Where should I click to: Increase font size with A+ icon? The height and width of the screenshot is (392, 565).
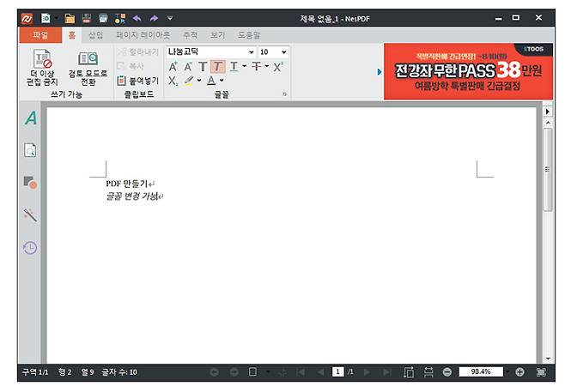click(x=173, y=67)
